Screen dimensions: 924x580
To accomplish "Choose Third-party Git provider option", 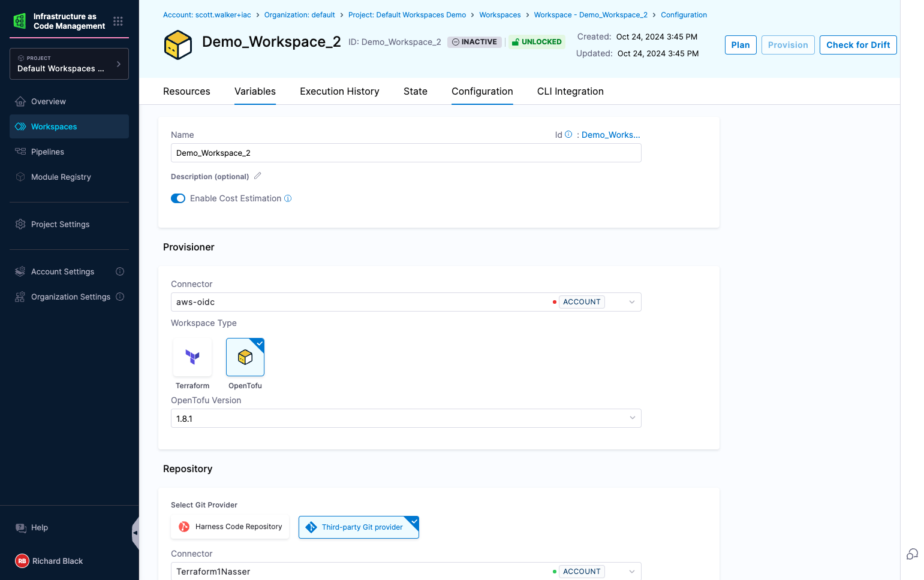I will tap(359, 527).
